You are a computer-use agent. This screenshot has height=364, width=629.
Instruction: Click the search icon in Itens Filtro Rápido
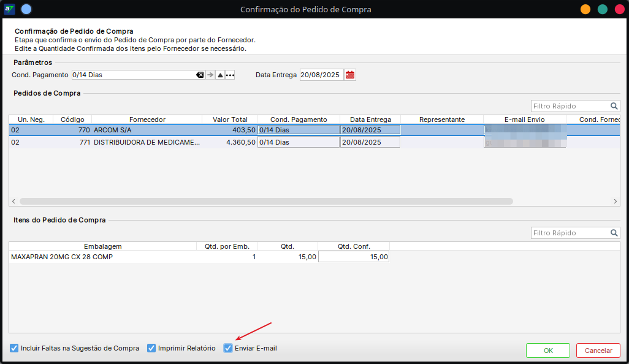[x=614, y=233]
